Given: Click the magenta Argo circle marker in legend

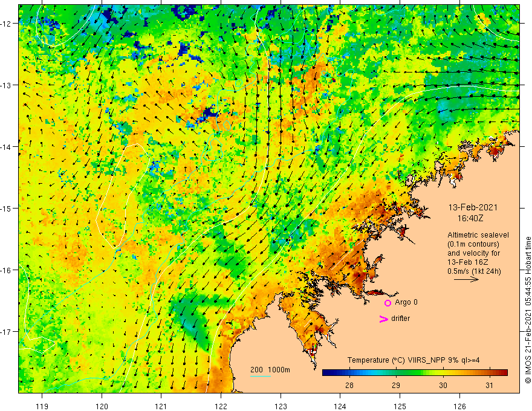Looking at the screenshot, I should [388, 303].
